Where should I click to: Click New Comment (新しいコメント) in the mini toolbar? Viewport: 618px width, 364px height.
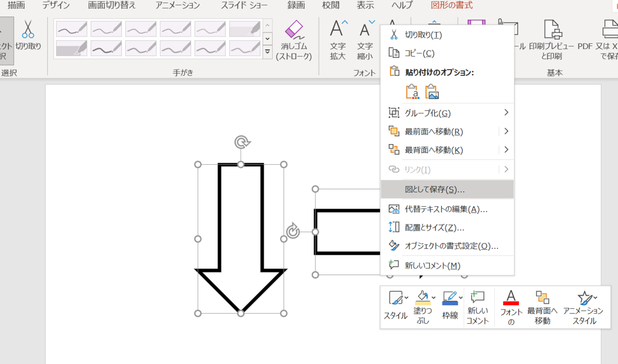[x=477, y=307]
